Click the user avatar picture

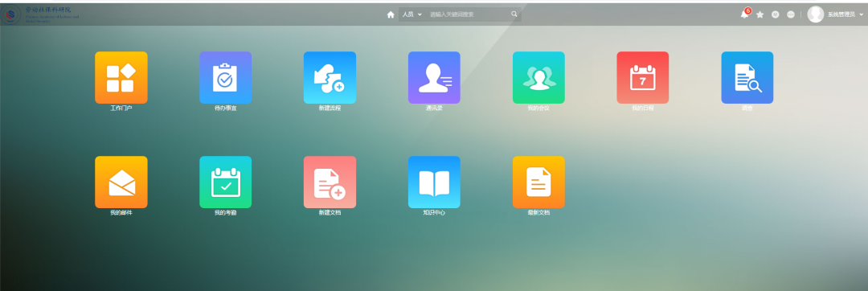(816, 14)
